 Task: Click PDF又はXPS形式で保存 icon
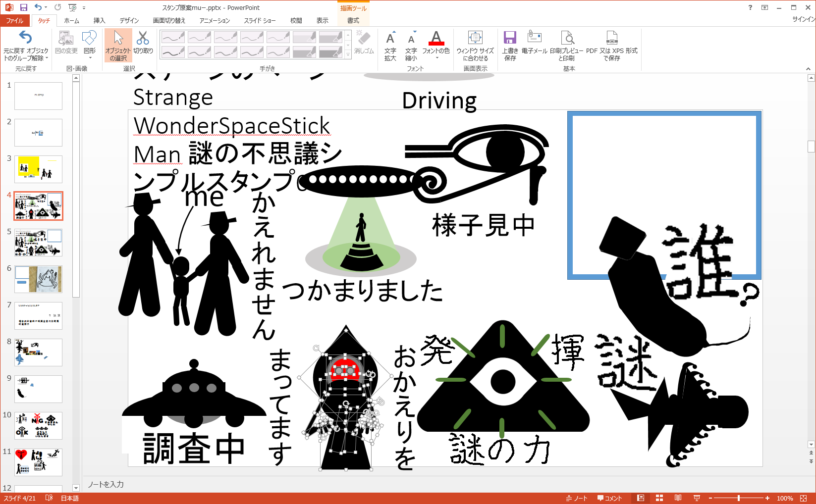click(611, 45)
